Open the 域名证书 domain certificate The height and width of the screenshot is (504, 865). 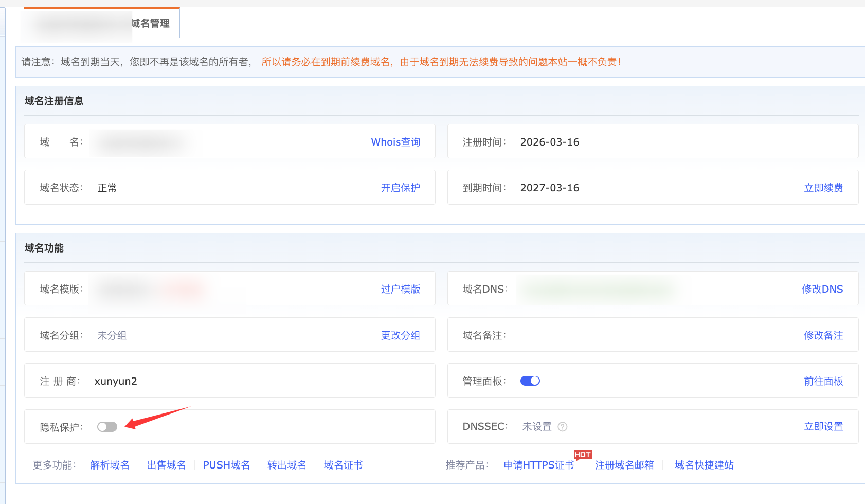(343, 465)
